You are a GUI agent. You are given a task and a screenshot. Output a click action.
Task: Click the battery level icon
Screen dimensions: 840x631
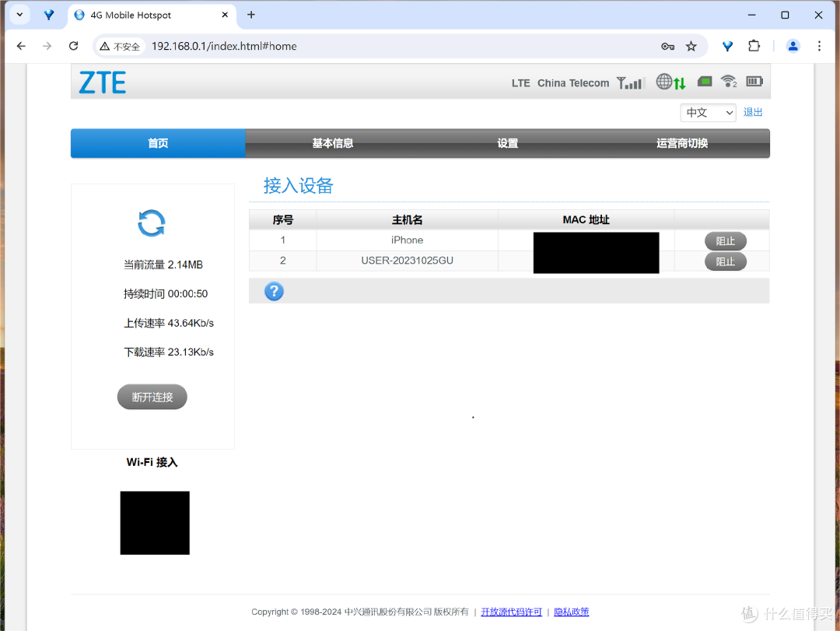point(754,82)
